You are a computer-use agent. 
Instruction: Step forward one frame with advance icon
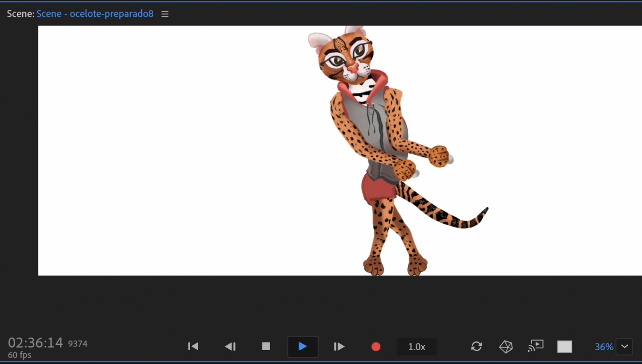point(339,346)
